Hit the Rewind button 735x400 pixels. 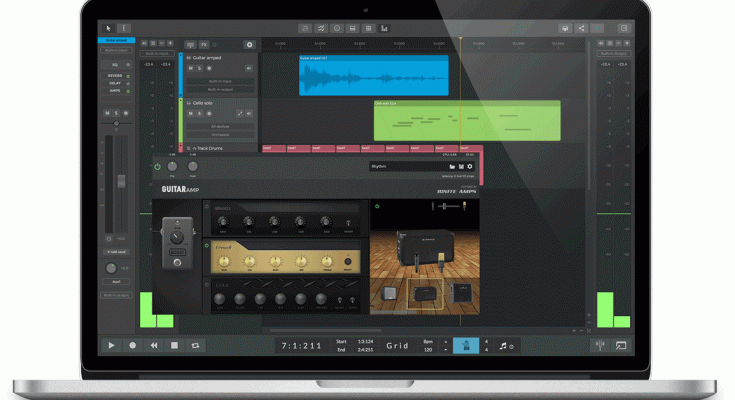tap(153, 345)
